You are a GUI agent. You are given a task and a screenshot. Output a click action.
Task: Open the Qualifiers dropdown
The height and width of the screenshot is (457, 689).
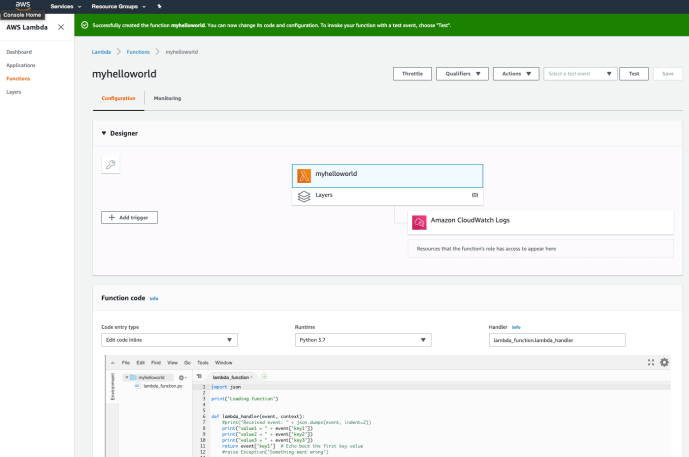[x=462, y=74]
